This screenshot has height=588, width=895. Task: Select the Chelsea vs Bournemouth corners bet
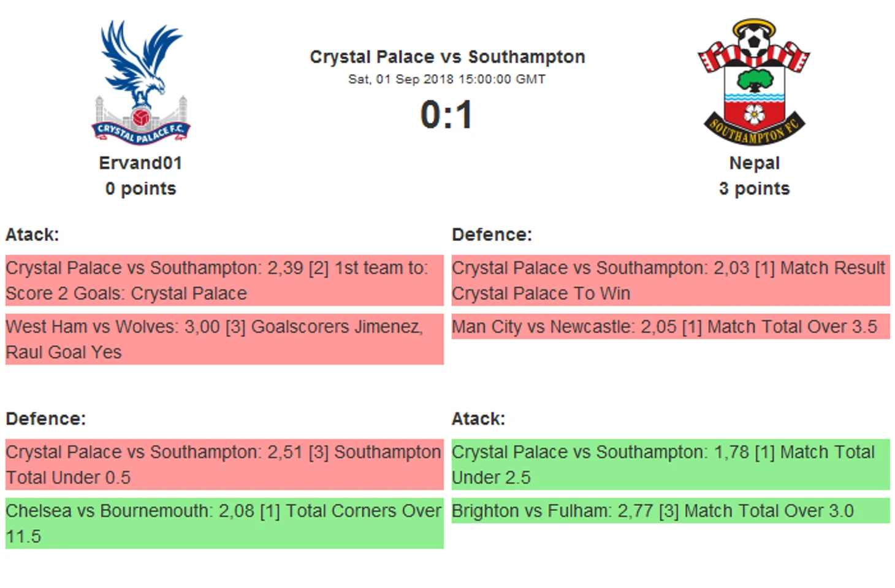[224, 523]
